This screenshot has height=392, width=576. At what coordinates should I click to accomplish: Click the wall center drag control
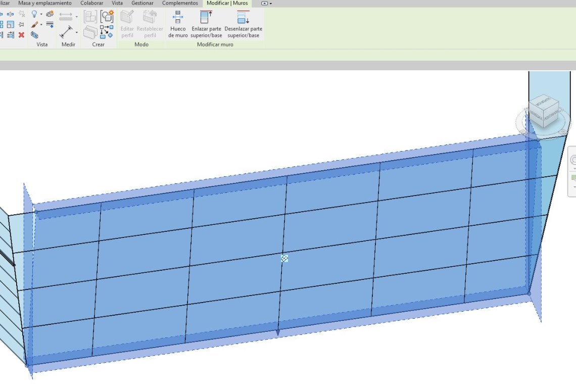284,258
